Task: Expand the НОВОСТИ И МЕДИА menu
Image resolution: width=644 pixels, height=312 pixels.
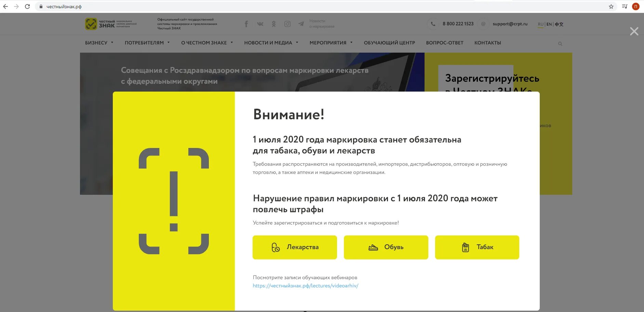Action: (271, 43)
